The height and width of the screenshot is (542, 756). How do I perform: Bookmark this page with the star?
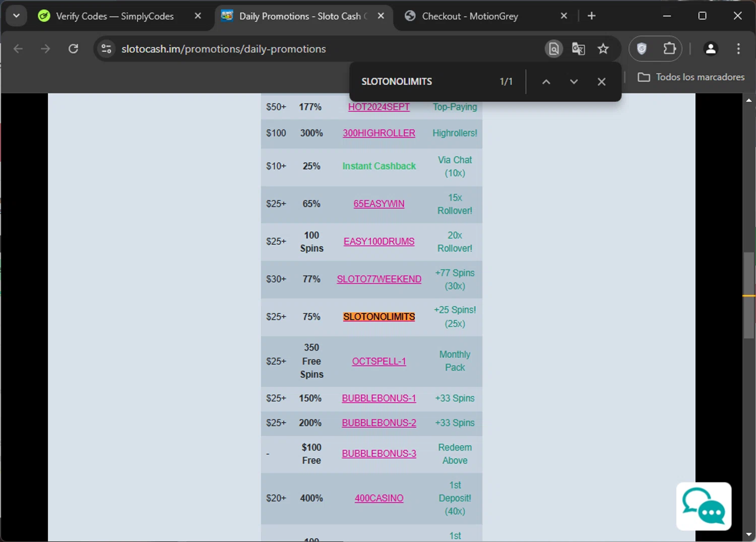[x=603, y=49]
